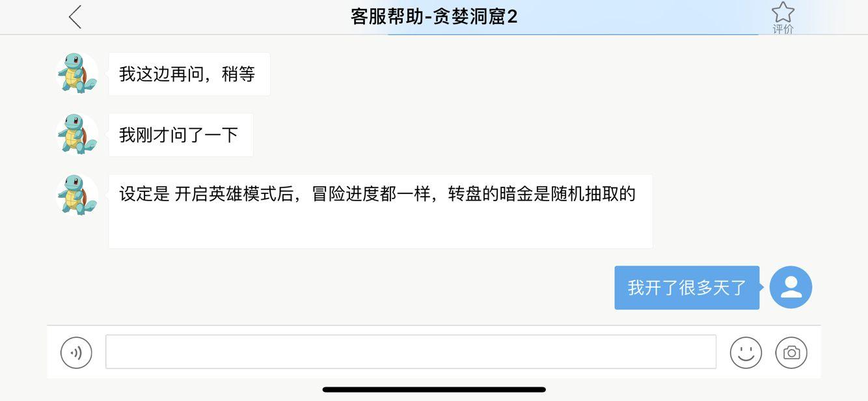Image resolution: width=868 pixels, height=401 pixels.
Task: Tap the text 转盘的暗金是随机抽取的
Action: pos(541,194)
